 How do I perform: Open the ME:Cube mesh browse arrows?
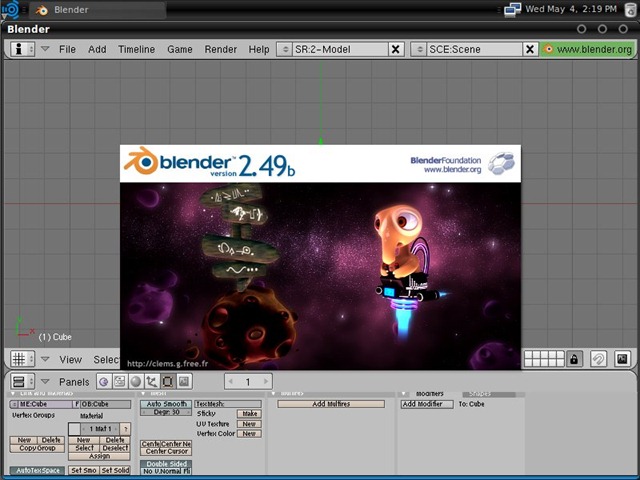click(14, 404)
